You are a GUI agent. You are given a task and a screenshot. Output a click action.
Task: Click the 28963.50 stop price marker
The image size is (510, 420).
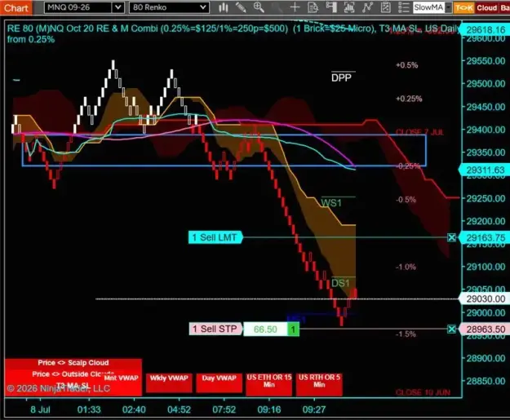(x=485, y=329)
